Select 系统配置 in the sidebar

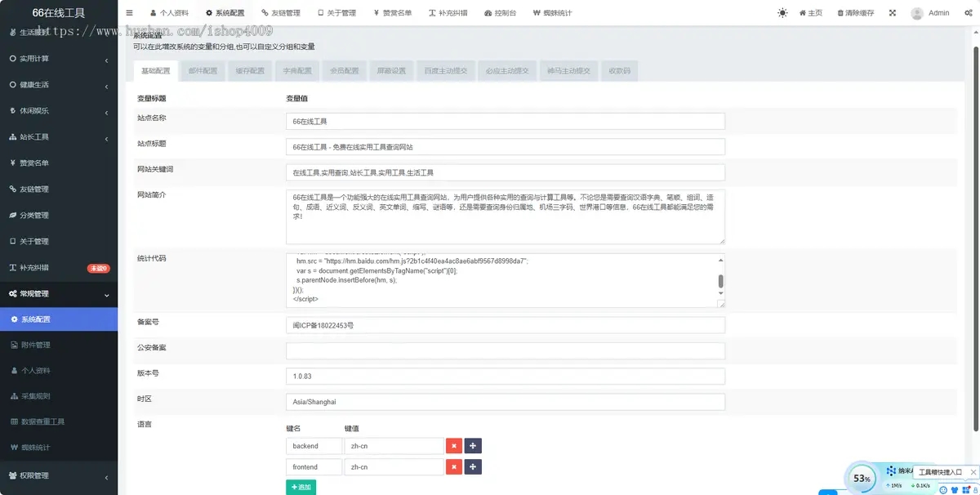click(x=59, y=319)
